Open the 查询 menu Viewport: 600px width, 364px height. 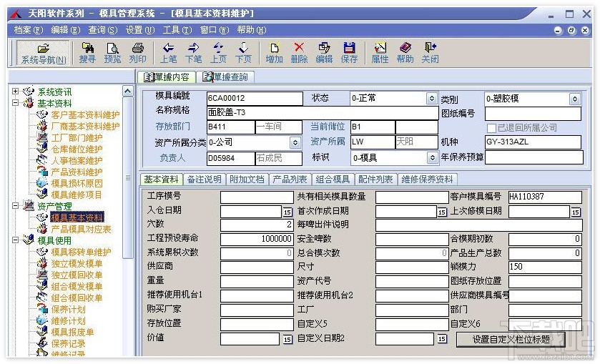point(102,30)
